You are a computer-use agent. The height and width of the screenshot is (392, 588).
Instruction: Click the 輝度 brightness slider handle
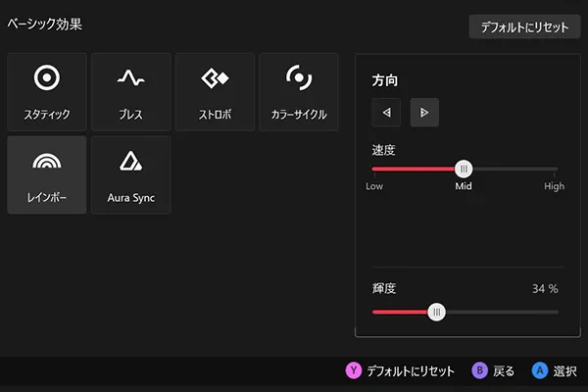437,312
